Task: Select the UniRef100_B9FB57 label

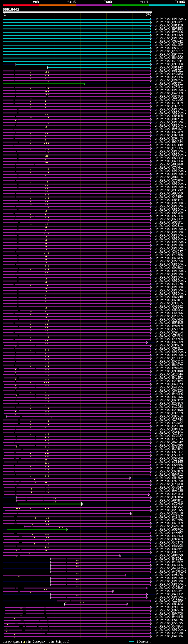Action: 169,54
